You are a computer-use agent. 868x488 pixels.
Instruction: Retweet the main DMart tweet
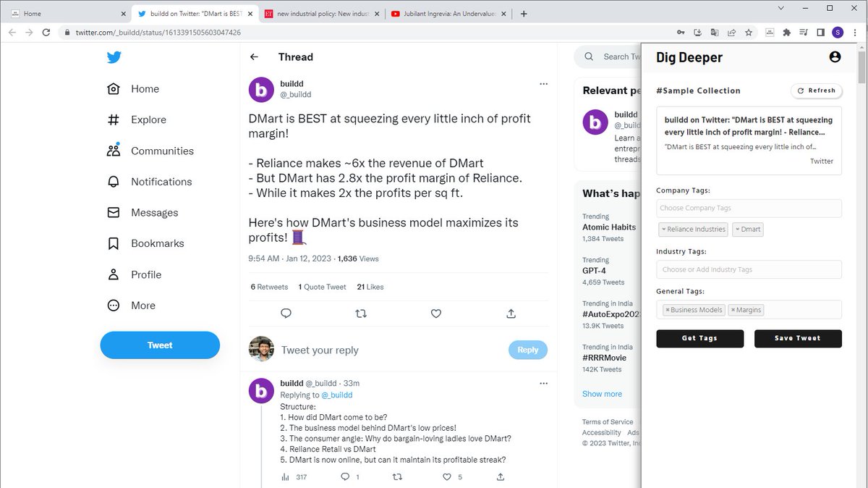tap(362, 314)
